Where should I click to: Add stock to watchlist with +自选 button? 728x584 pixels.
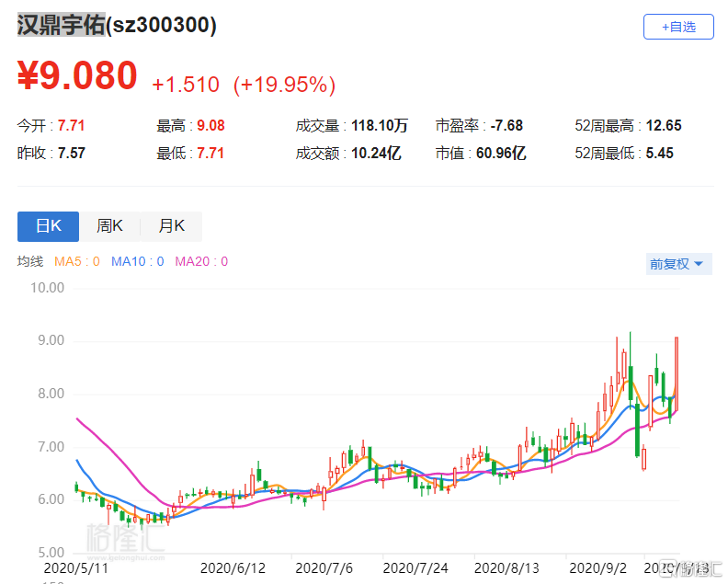pos(678,27)
